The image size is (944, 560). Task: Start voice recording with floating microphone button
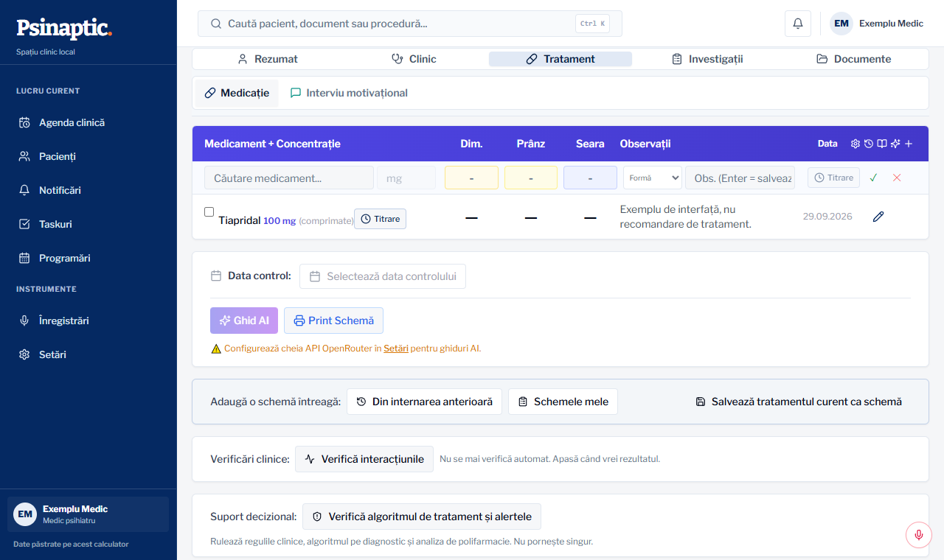pyautogui.click(x=919, y=534)
